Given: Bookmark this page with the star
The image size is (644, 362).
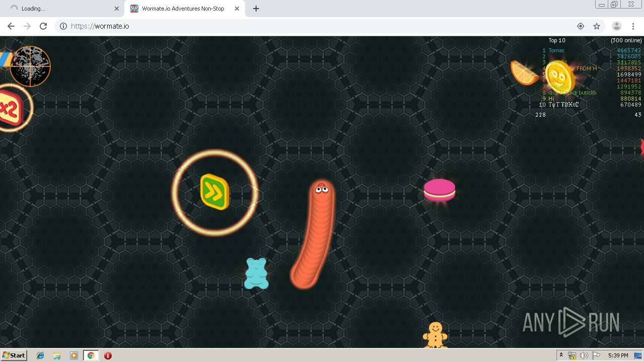Looking at the screenshot, I should click(597, 26).
